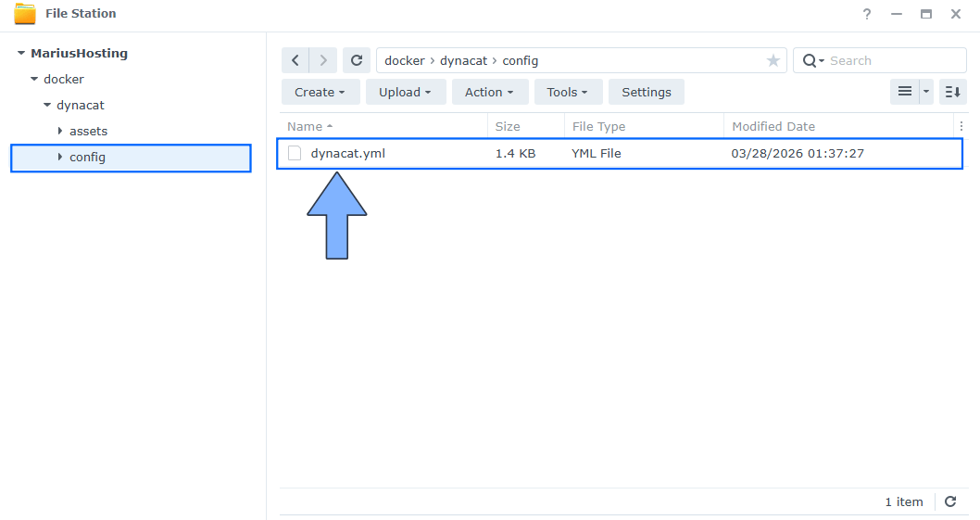
Task: Expand the config folder arrow
Action: pyautogui.click(x=60, y=157)
